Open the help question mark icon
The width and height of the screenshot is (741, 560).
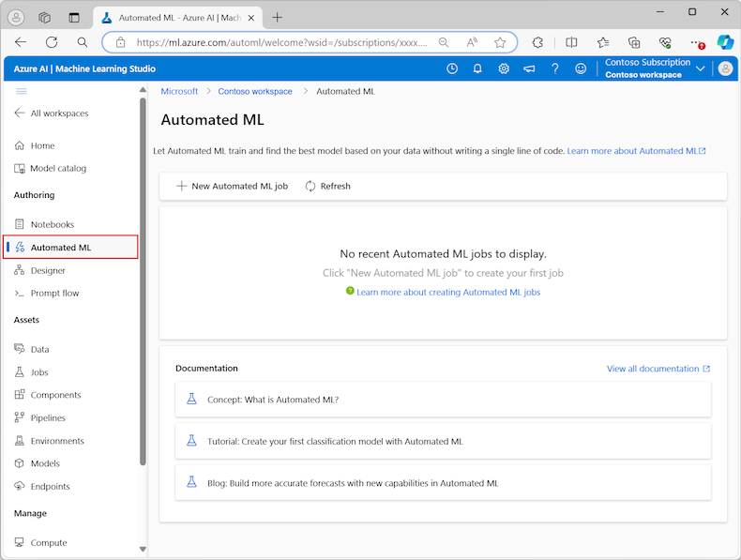click(555, 68)
